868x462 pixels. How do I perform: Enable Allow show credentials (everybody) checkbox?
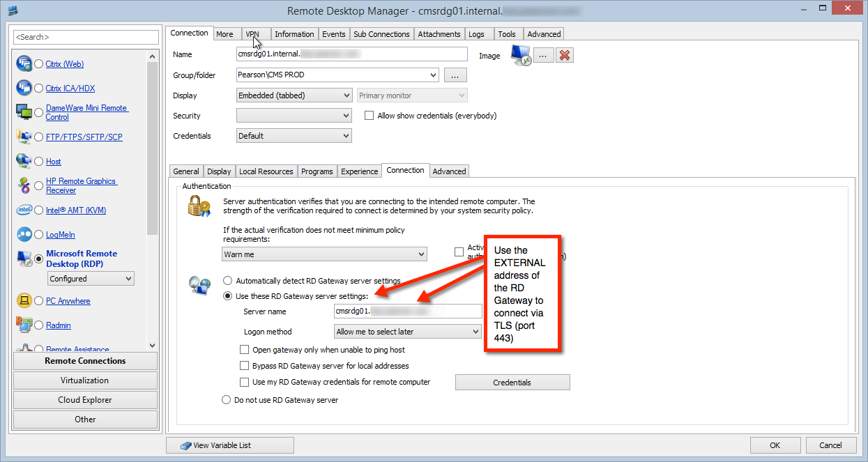coord(370,116)
